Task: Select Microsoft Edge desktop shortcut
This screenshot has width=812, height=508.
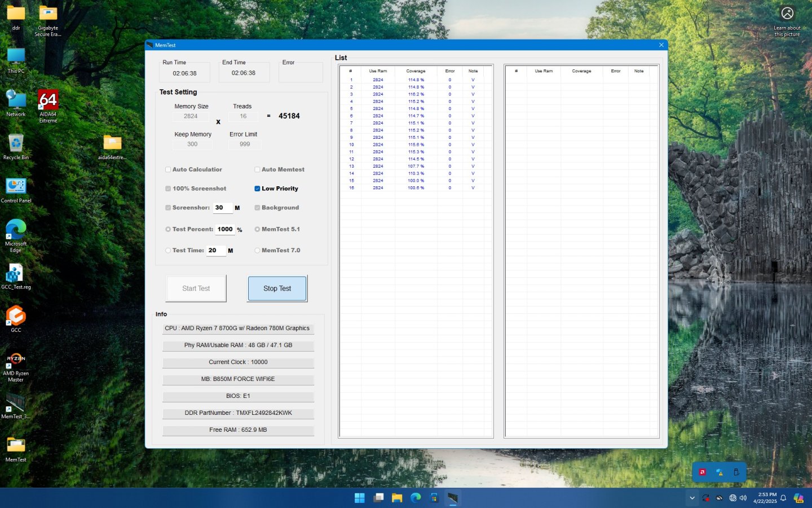Action: point(16,236)
